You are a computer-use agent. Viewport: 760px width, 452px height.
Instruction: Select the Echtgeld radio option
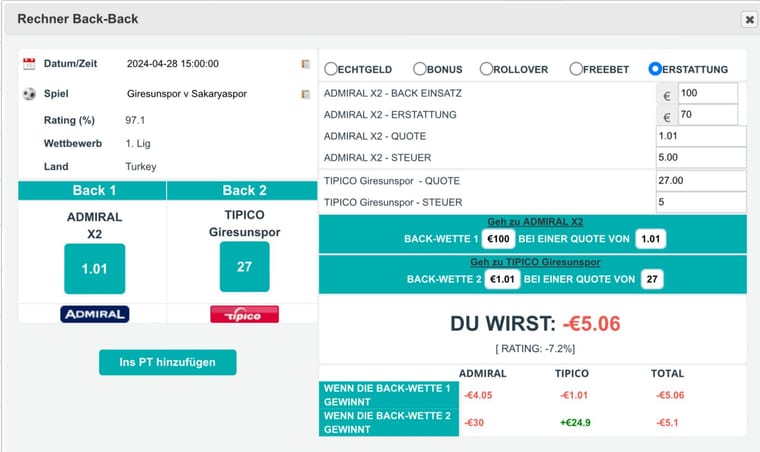[x=331, y=69]
